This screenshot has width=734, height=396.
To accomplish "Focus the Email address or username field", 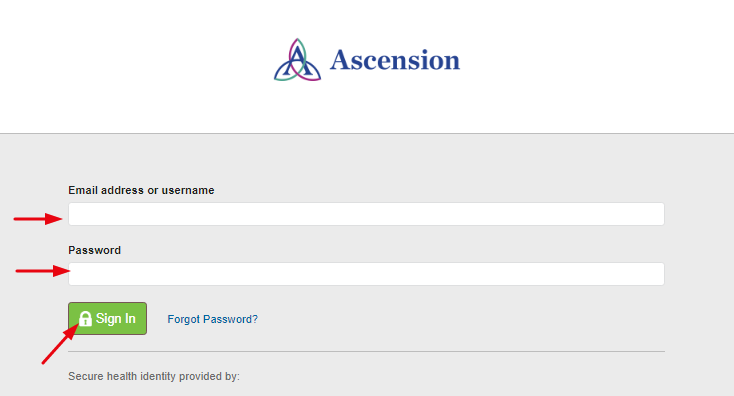I will [x=366, y=214].
